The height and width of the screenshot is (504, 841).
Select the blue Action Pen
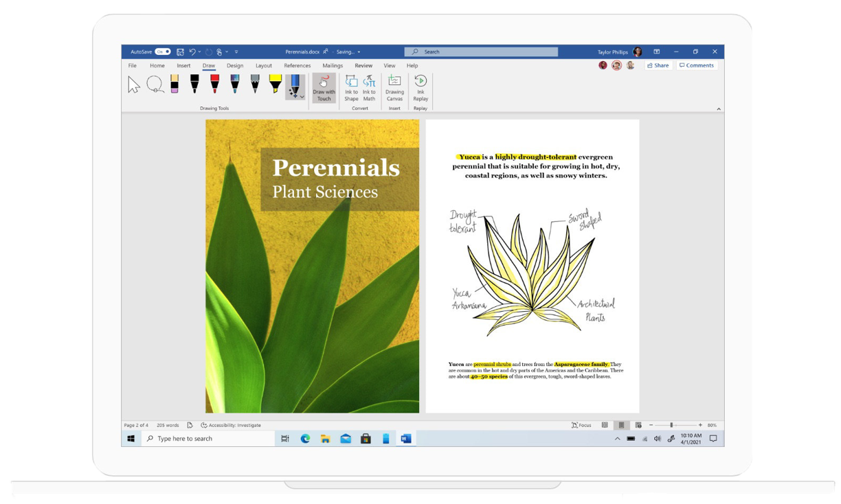click(x=294, y=85)
